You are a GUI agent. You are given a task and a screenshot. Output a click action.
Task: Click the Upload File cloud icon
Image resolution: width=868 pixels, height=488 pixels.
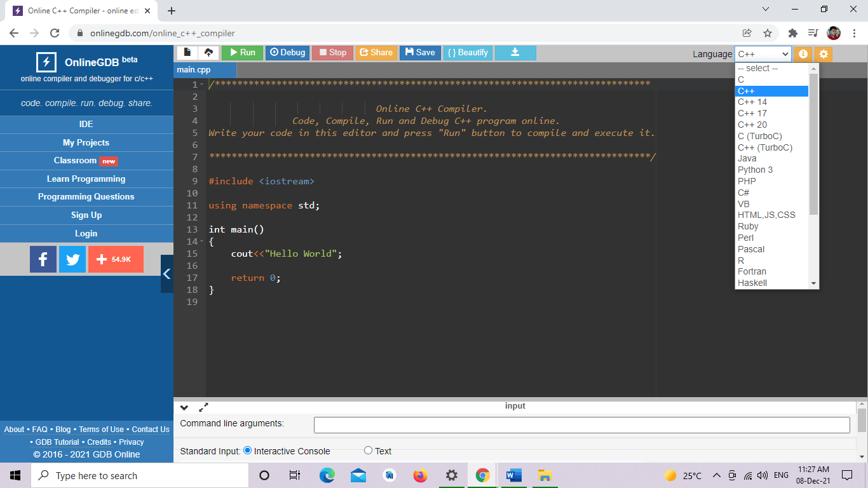pyautogui.click(x=208, y=53)
